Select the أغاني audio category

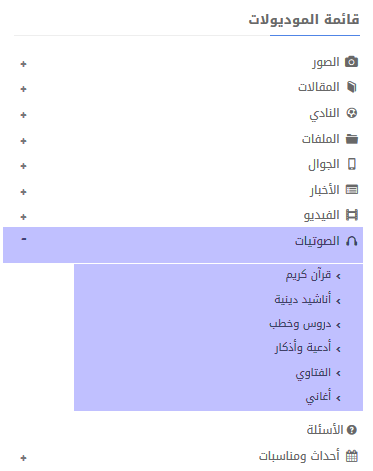318,397
